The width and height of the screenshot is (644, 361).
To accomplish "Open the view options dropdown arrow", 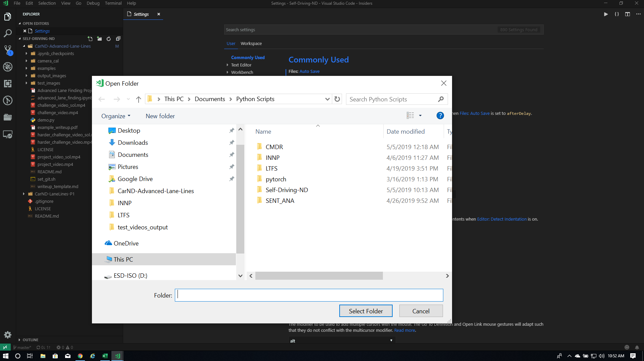I will [x=420, y=116].
